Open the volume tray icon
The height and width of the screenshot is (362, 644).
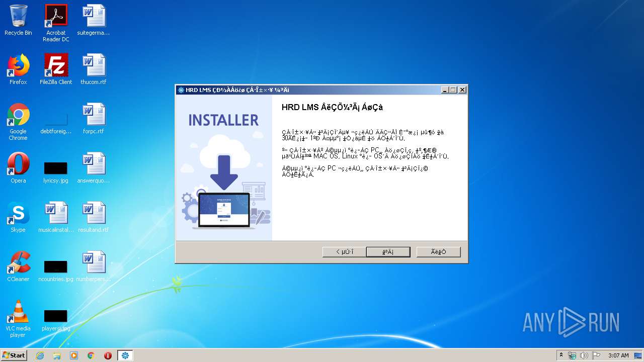pos(584,355)
